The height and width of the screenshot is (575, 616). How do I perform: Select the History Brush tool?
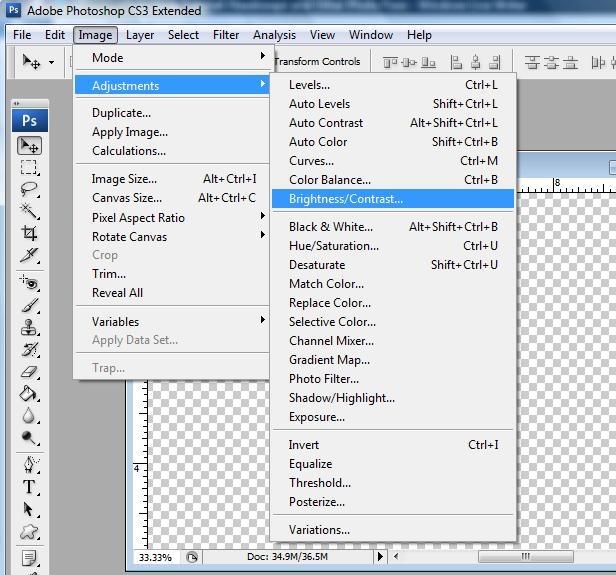29,349
